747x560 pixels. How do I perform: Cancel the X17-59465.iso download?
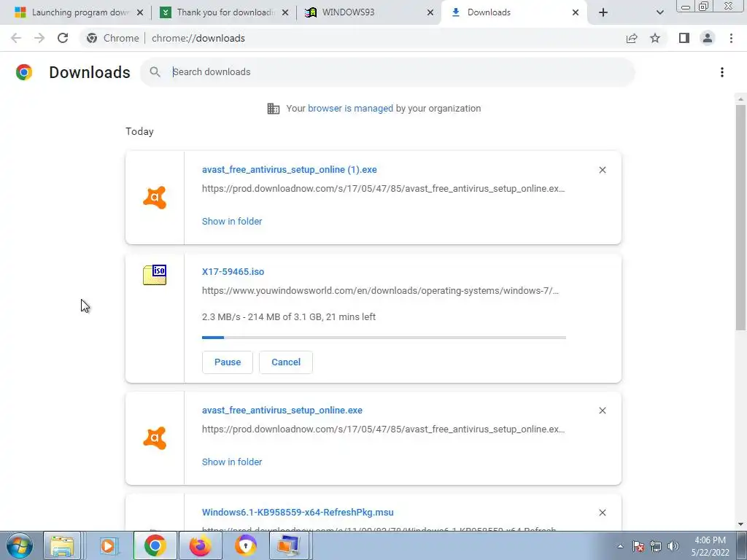pyautogui.click(x=286, y=362)
